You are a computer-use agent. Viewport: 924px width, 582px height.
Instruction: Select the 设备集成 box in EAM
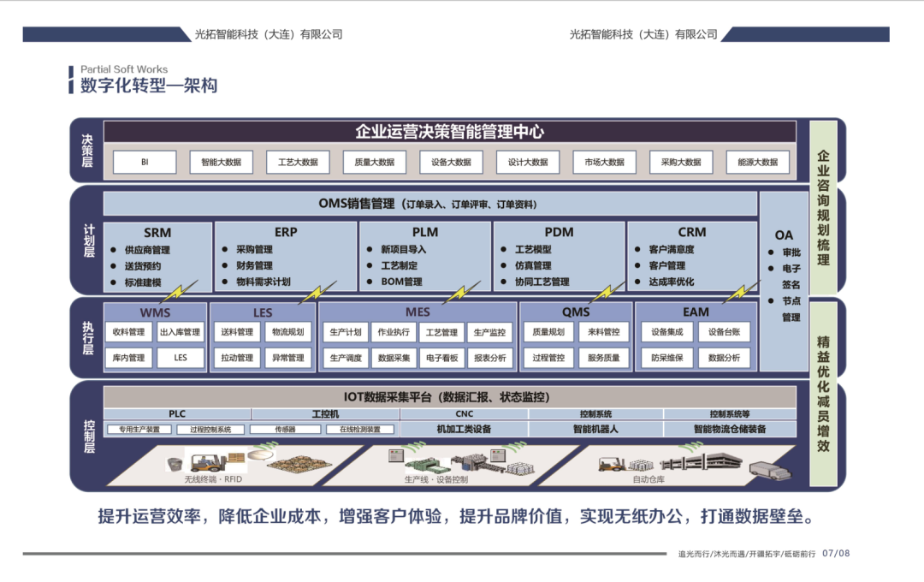click(667, 332)
